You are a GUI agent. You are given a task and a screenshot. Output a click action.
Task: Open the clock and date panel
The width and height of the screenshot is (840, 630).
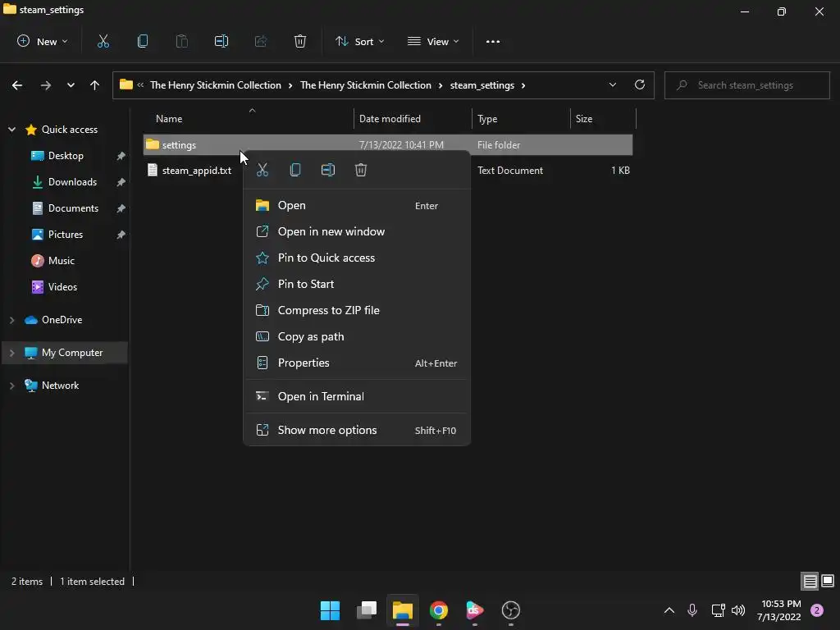(779, 610)
